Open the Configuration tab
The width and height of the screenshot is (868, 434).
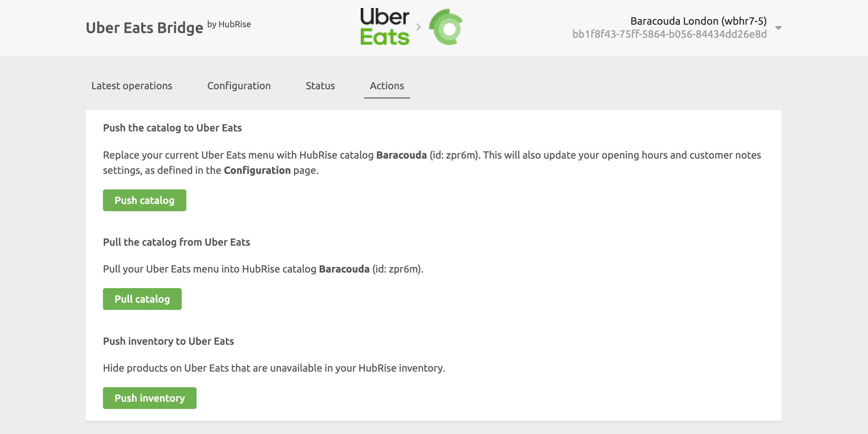239,86
